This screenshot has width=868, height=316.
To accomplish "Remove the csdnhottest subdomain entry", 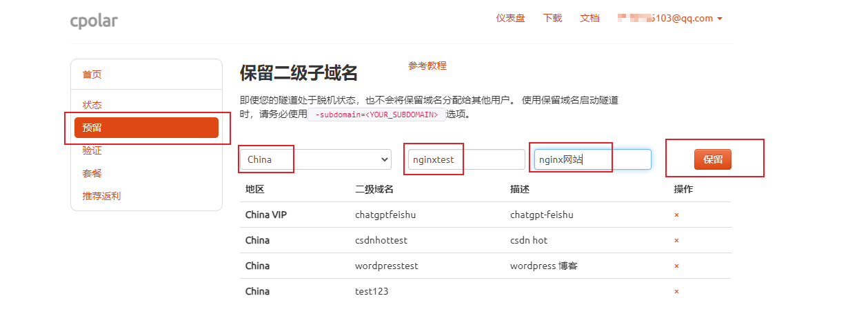I will [x=676, y=241].
